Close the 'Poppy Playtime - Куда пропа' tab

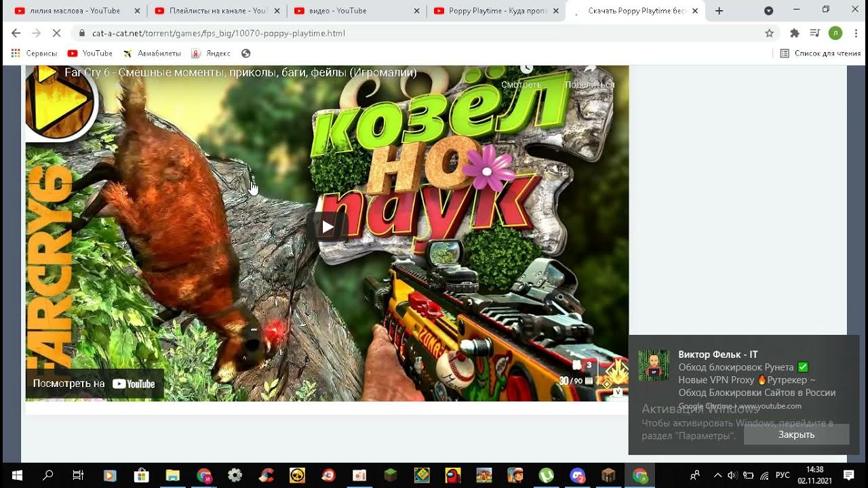[555, 11]
